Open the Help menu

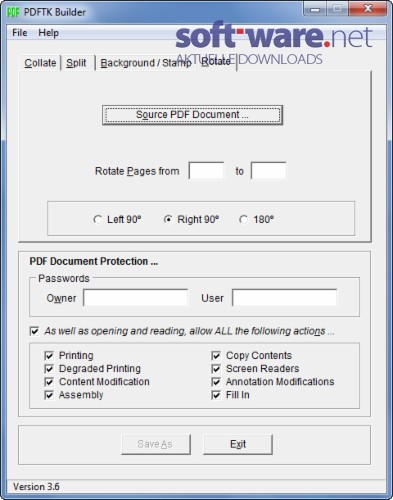tap(48, 33)
